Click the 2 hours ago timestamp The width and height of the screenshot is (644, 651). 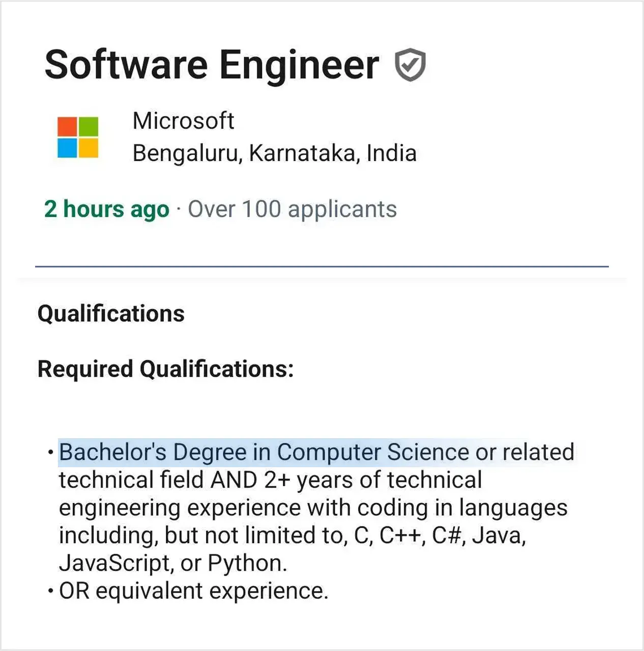pyautogui.click(x=106, y=209)
